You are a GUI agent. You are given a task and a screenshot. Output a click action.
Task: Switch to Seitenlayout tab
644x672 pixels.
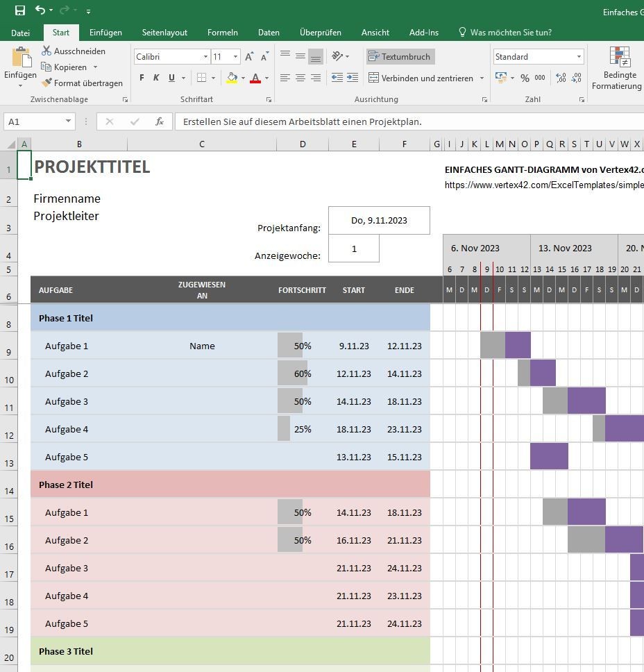[x=164, y=33]
